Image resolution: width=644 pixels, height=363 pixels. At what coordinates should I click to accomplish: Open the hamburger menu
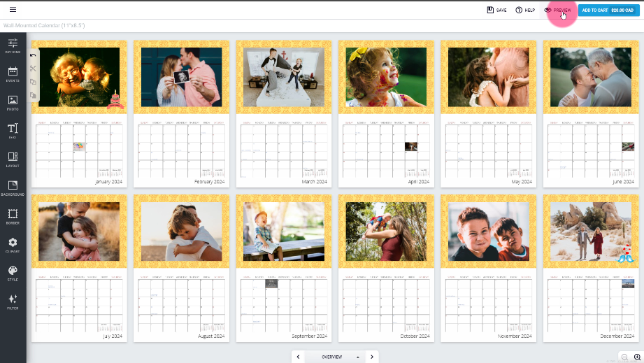click(13, 10)
